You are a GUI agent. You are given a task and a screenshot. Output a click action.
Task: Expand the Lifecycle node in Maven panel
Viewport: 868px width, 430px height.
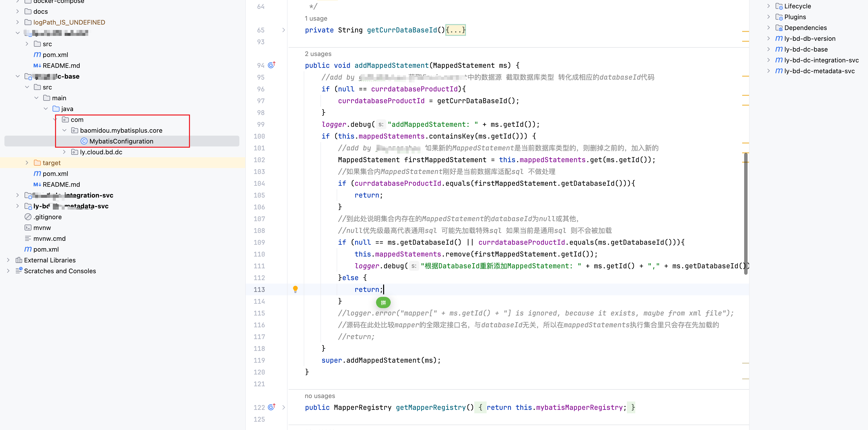pos(768,6)
